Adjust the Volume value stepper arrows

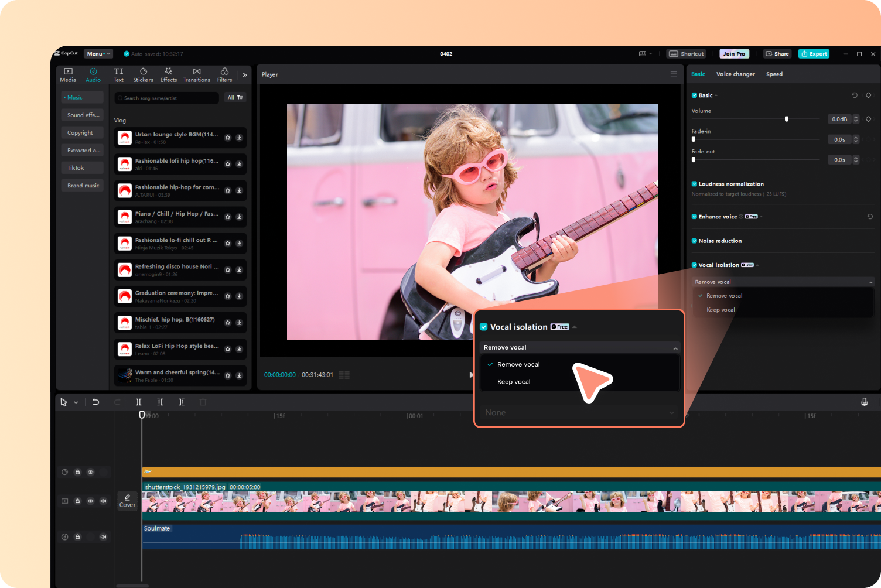[856, 119]
